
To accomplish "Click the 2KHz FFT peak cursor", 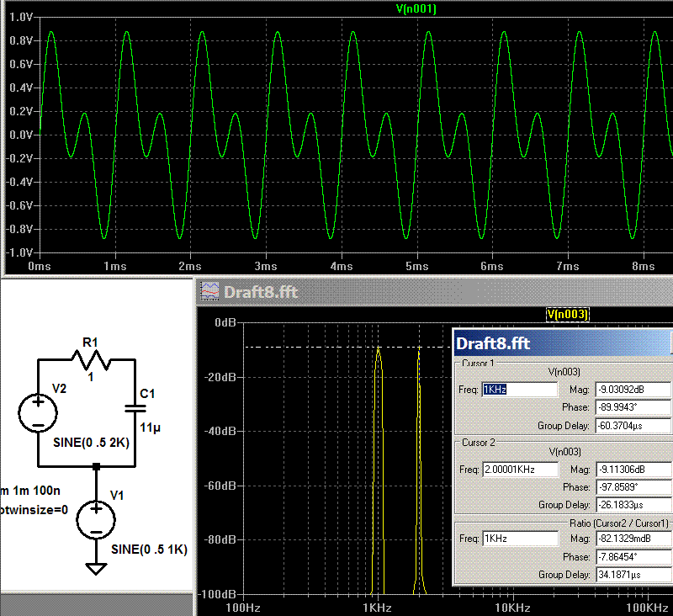I will [419, 348].
